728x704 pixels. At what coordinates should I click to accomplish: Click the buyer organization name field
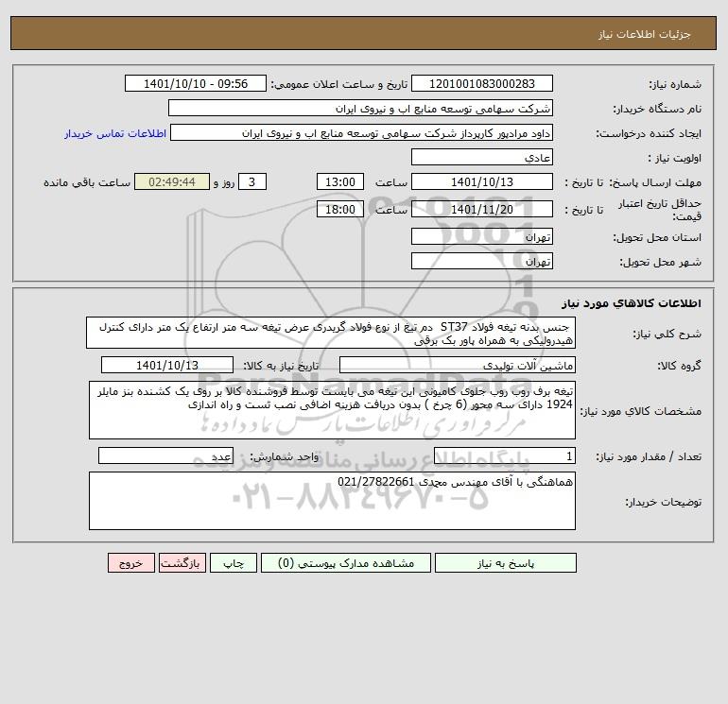click(360, 108)
